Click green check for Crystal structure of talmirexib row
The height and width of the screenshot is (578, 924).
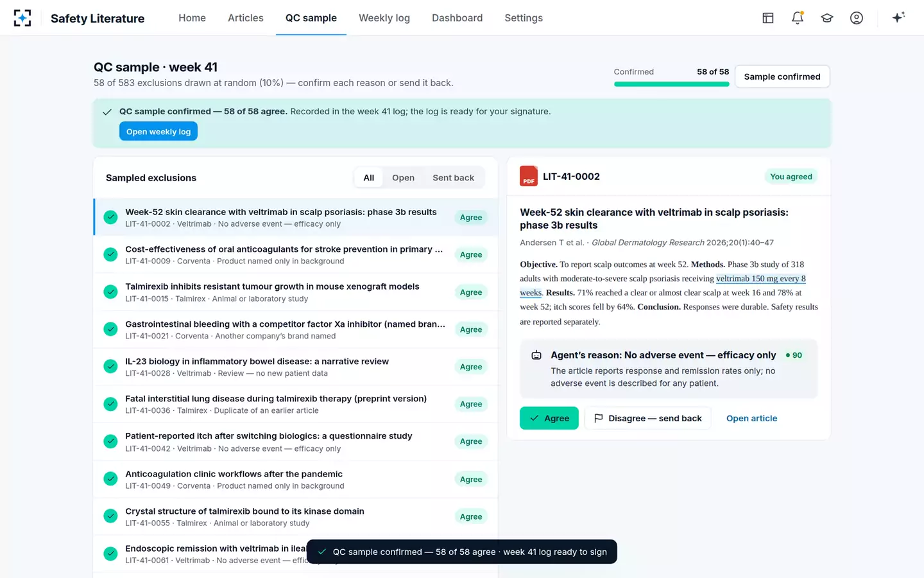[111, 516]
